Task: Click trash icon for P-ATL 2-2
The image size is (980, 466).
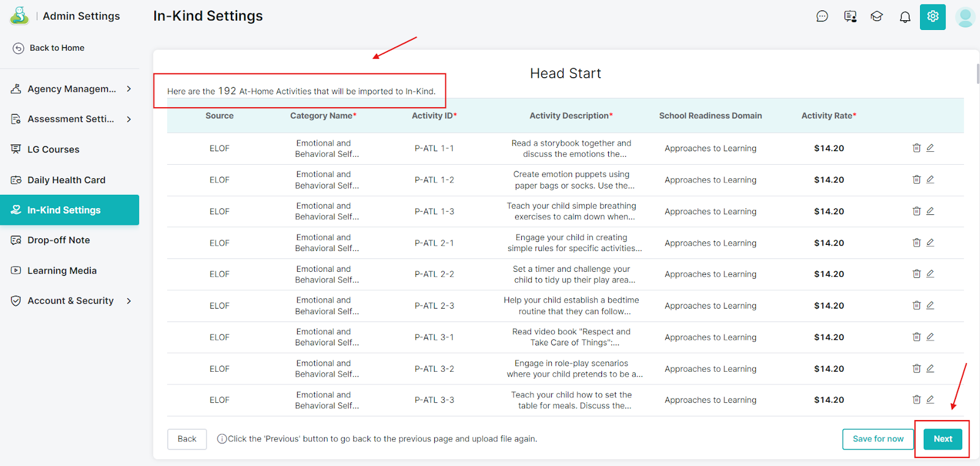Action: point(916,274)
